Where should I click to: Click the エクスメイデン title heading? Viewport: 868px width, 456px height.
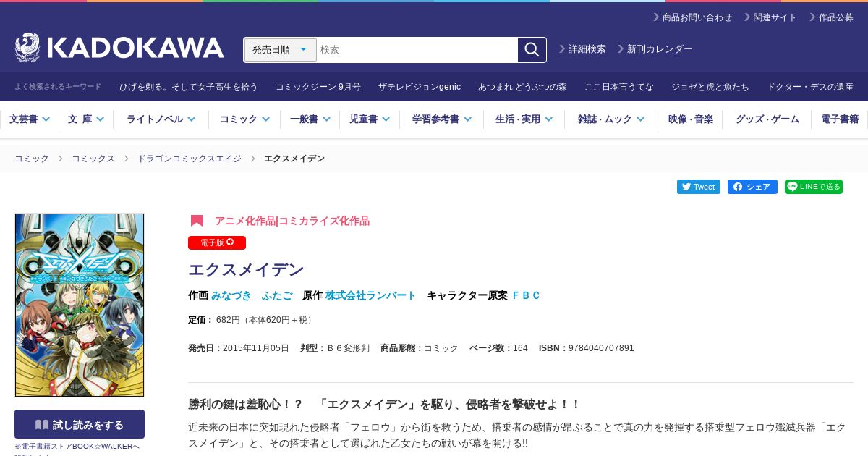click(246, 270)
